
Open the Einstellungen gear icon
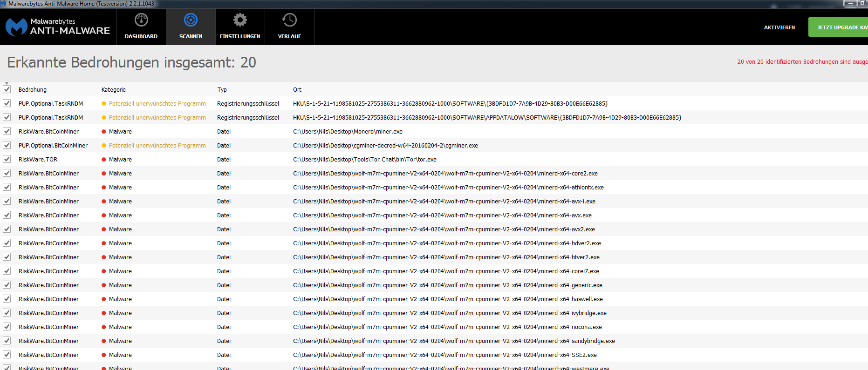coord(240,20)
